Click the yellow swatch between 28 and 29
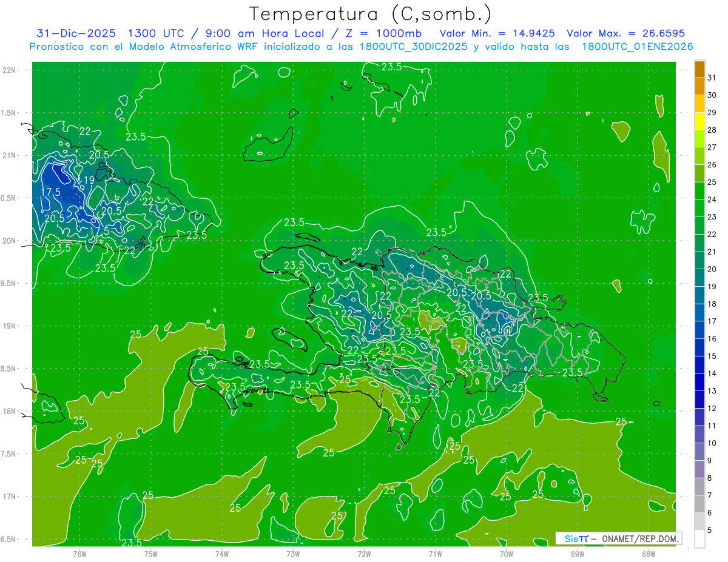 [x=699, y=121]
